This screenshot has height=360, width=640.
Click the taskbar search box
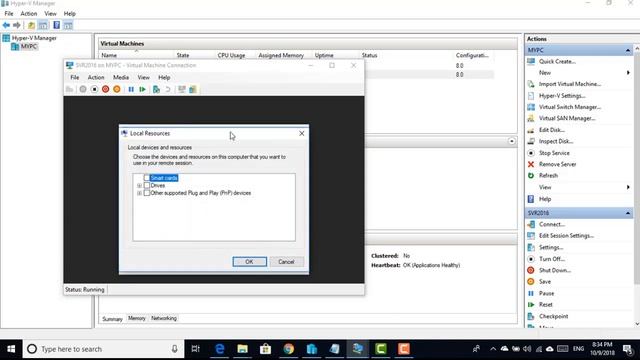coord(103,349)
